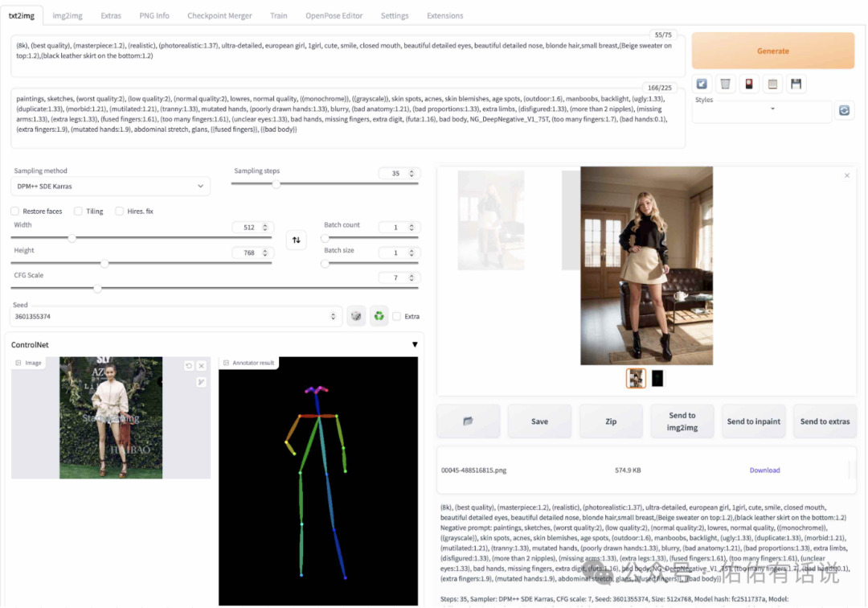Screen dimensions: 868x608
Task: Click the trash icon to clear the prompt
Action: (x=725, y=84)
